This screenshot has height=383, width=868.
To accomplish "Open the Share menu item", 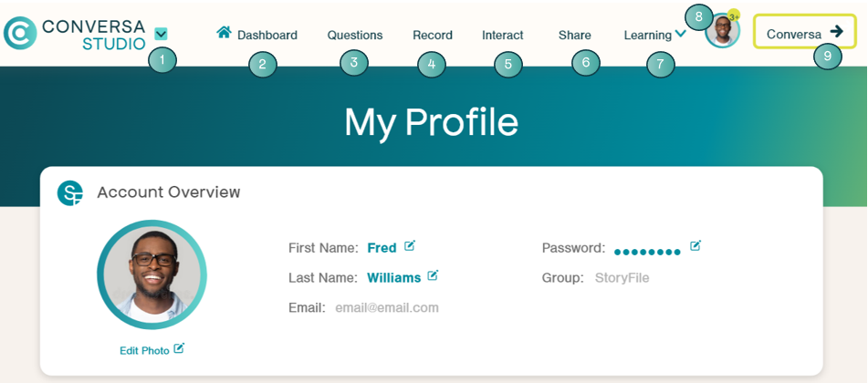I will tap(575, 36).
